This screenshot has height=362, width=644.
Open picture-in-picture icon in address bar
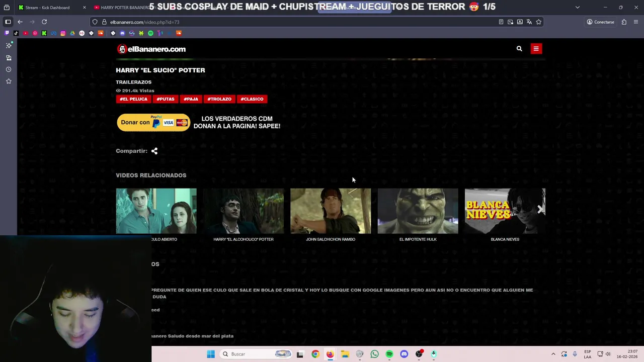click(x=510, y=22)
